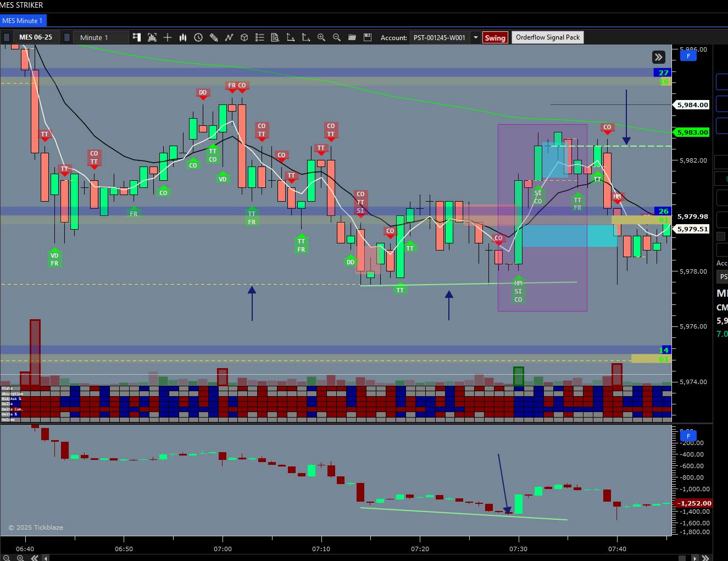Expand the Account dropdown arrow
728x561 pixels.
tap(475, 37)
